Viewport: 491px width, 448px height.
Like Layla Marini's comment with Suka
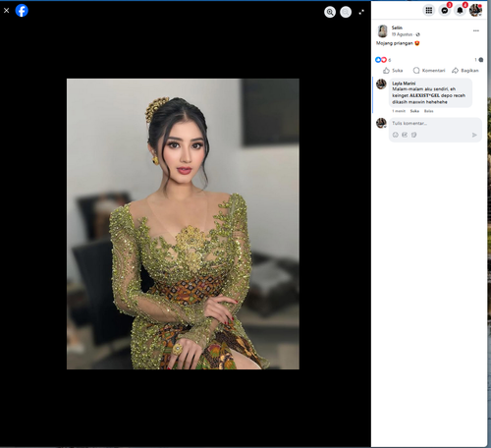[414, 111]
